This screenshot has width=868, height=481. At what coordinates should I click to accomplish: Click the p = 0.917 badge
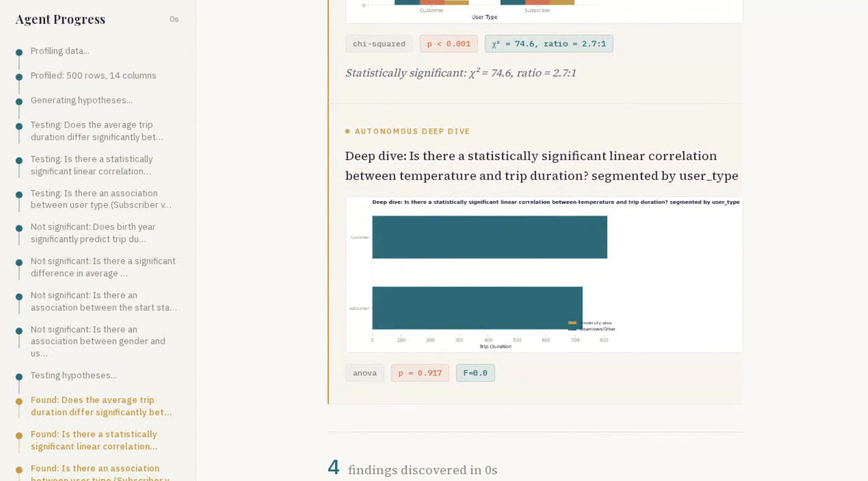[420, 373]
